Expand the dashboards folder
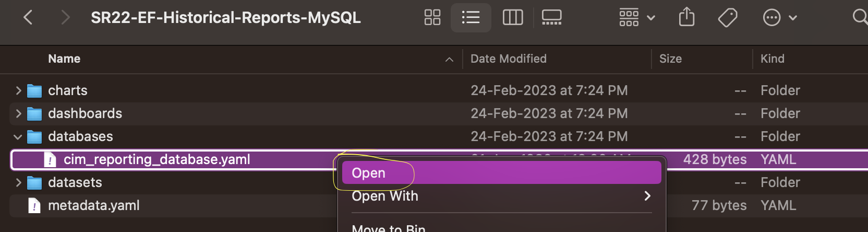The image size is (868, 232). (x=19, y=113)
